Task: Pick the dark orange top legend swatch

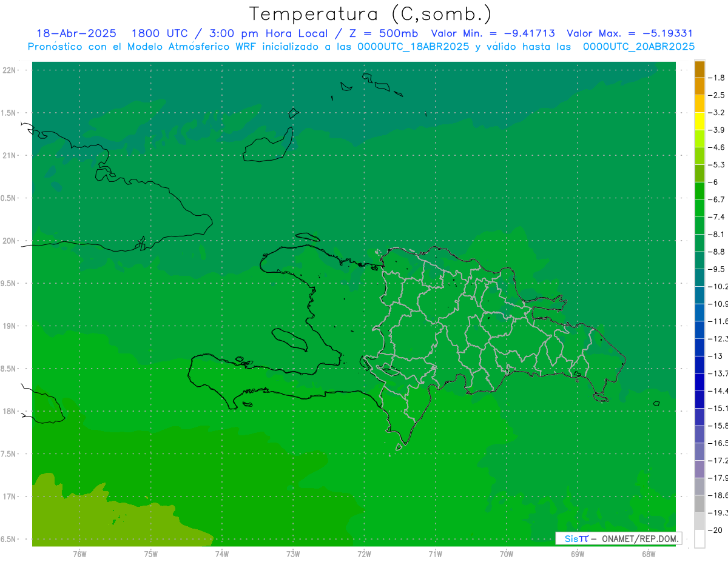Action: (x=699, y=70)
